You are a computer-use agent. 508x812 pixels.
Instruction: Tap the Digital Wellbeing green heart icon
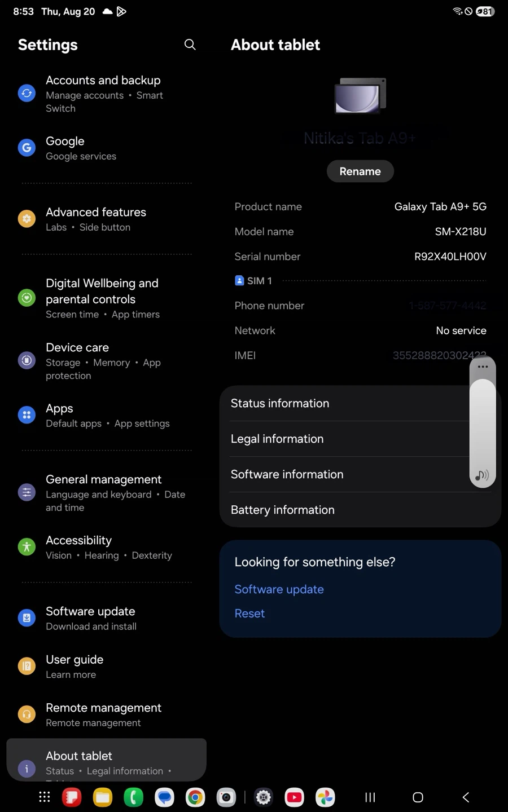pos(27,297)
